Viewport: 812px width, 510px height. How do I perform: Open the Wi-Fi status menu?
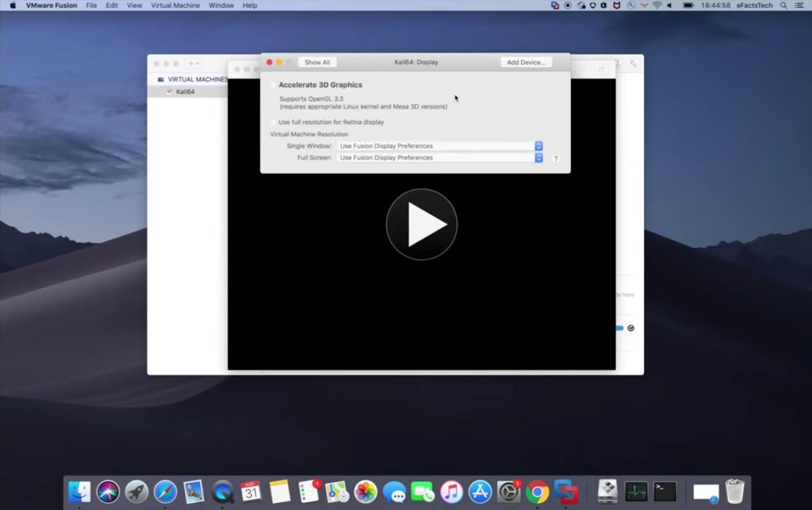[x=657, y=5]
